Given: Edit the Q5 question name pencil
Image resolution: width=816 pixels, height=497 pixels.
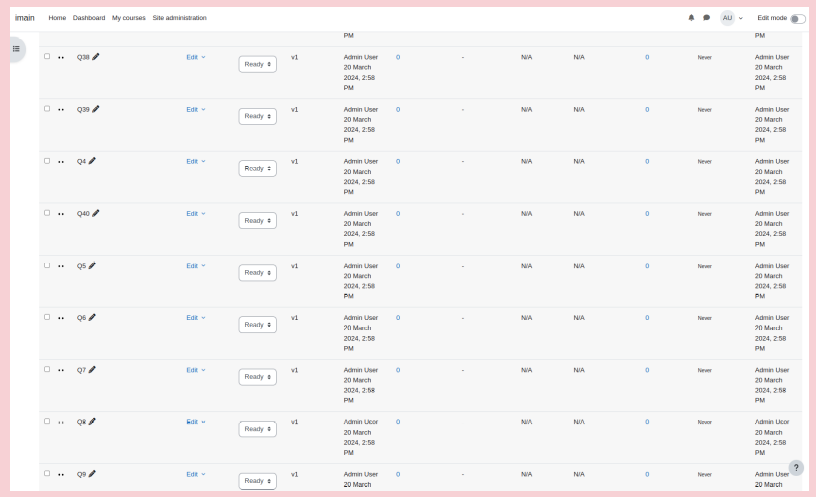Looking at the screenshot, I should tap(92, 265).
